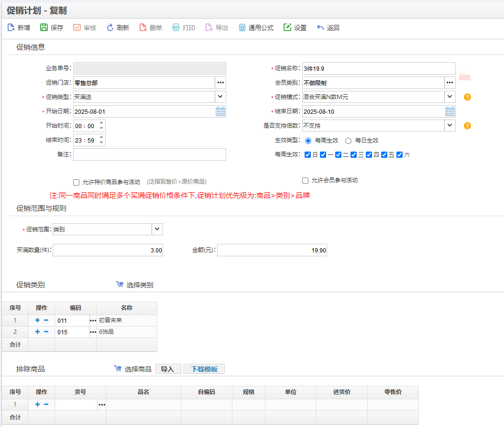Export using the 导出 icon

tap(209, 28)
